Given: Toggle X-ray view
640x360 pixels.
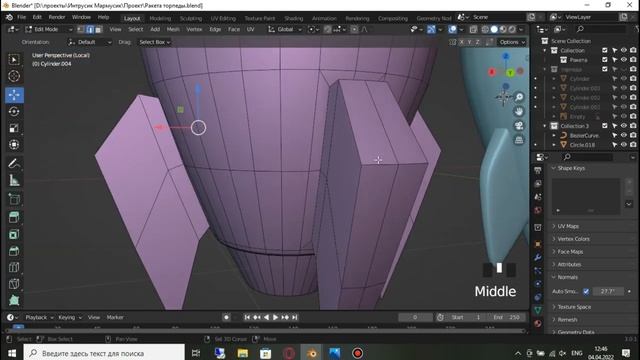Looking at the screenshot, I should pyautogui.click(x=473, y=29).
